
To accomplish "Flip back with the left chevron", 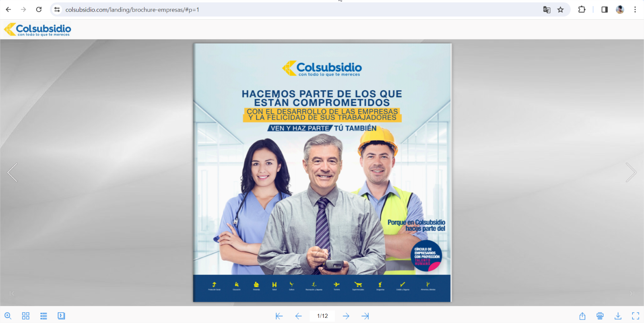I will point(13,173).
